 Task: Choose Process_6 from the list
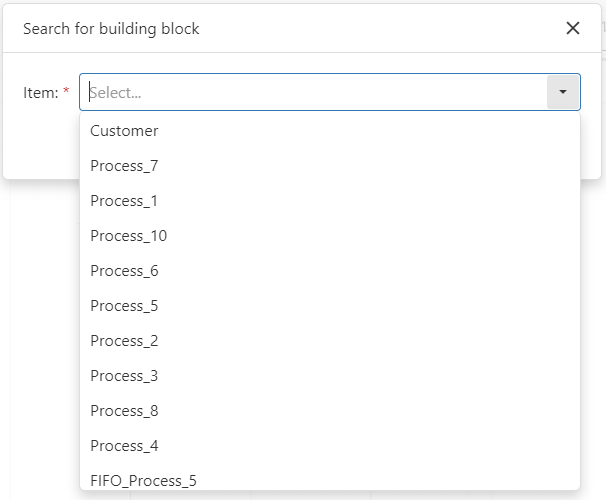124,271
